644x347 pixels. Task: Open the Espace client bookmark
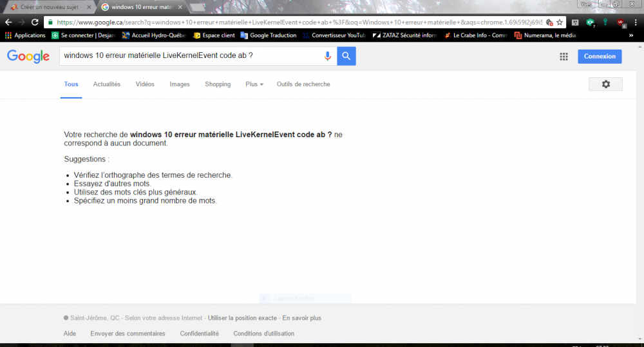pos(214,35)
